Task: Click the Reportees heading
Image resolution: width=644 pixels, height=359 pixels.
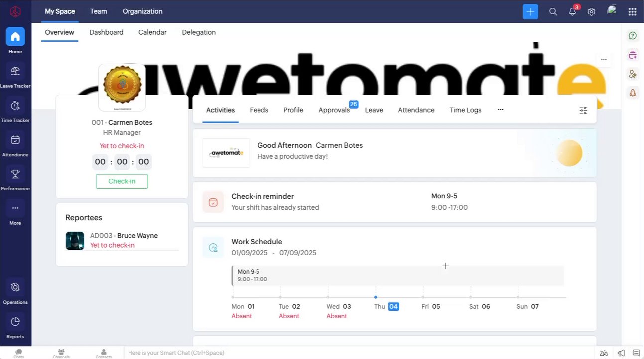Action: (x=84, y=218)
